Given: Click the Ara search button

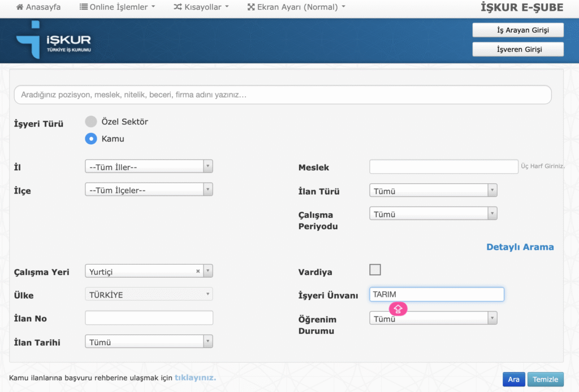Looking at the screenshot, I should click(x=513, y=380).
